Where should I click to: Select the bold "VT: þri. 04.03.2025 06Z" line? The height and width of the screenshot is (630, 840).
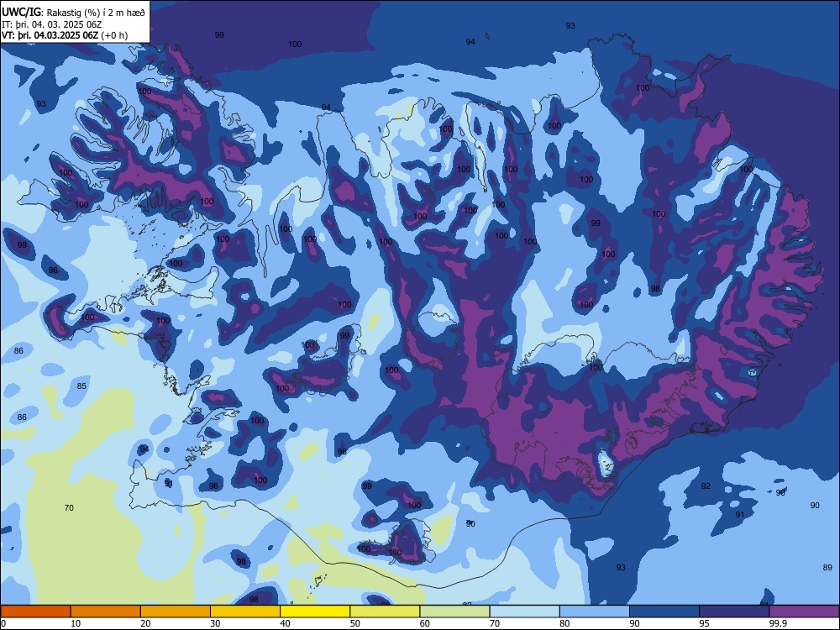pos(50,36)
